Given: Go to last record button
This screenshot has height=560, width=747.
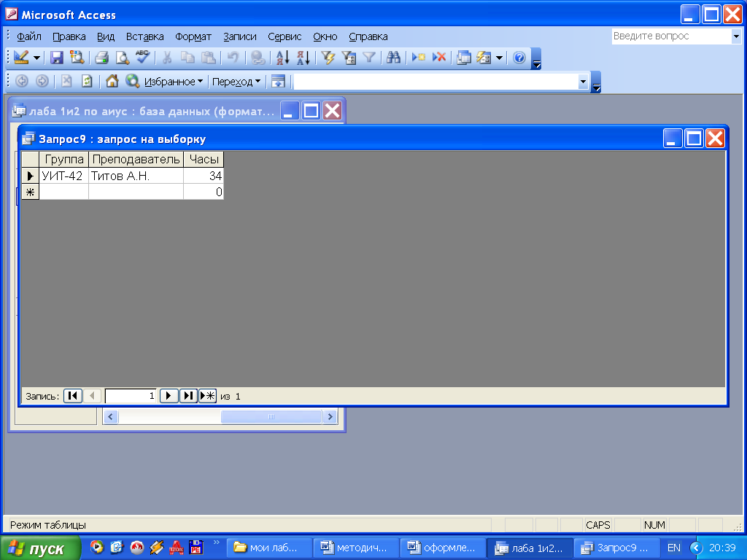Looking at the screenshot, I should [188, 396].
